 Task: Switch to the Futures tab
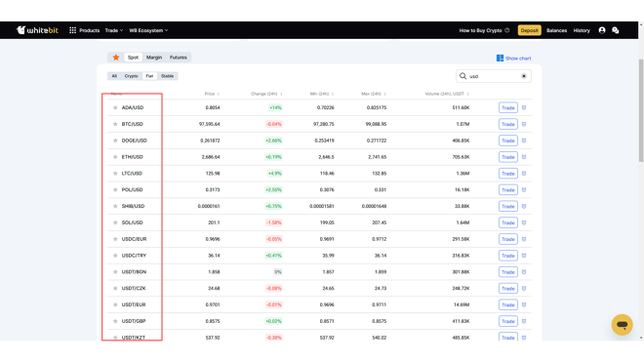coord(179,58)
